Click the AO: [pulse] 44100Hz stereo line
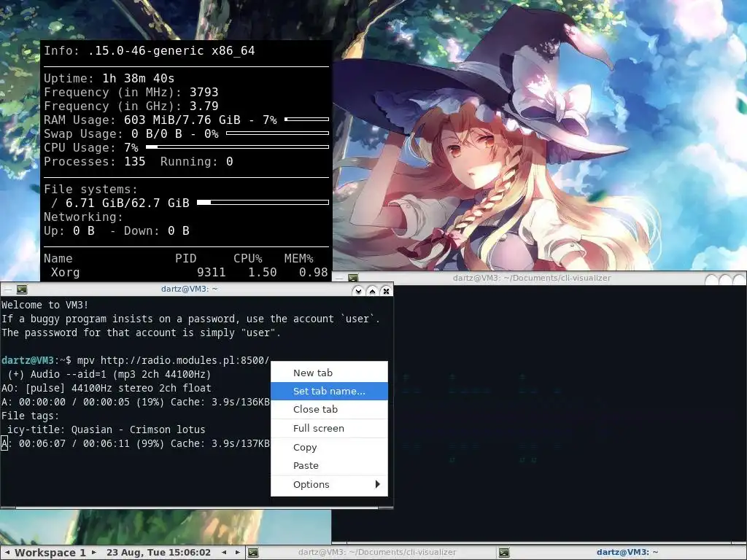Viewport: 747px width, 560px height. click(107, 388)
